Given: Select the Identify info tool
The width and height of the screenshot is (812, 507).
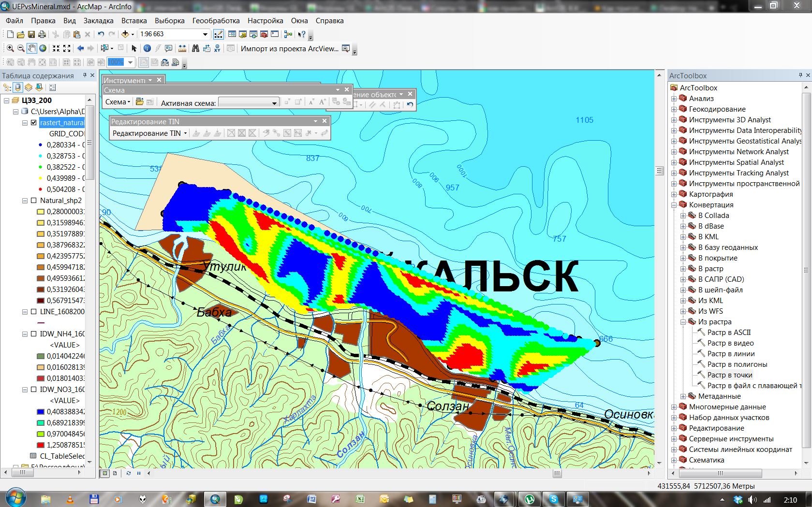Looking at the screenshot, I should [147, 48].
